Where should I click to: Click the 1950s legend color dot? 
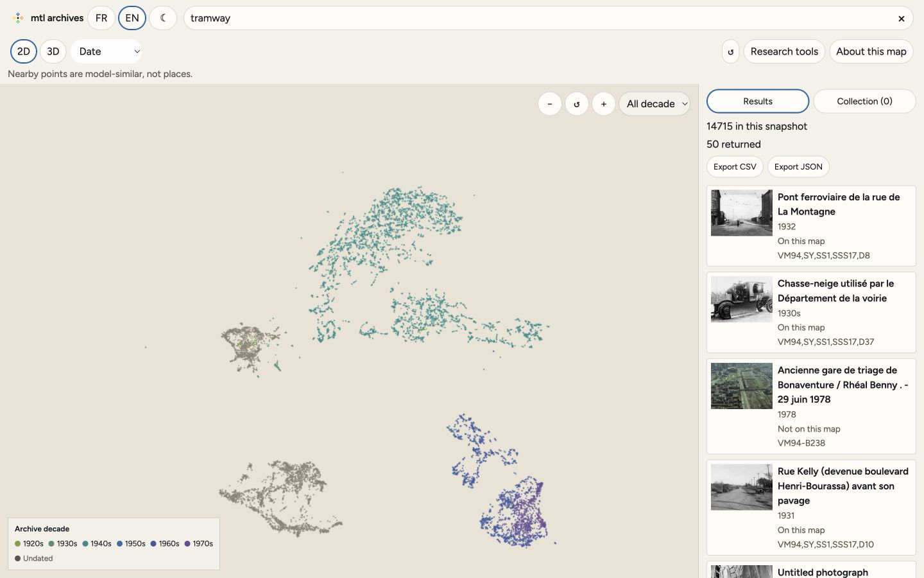coord(120,544)
